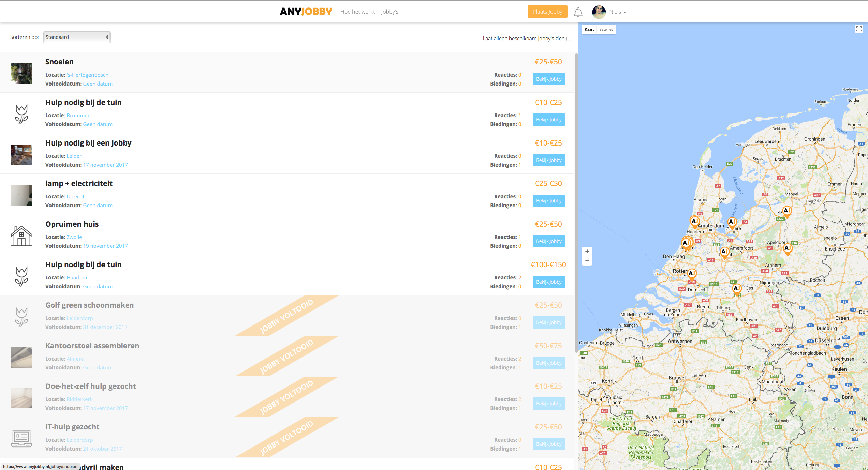Click the €100-€150 price label
868x470 pixels.
point(548,264)
